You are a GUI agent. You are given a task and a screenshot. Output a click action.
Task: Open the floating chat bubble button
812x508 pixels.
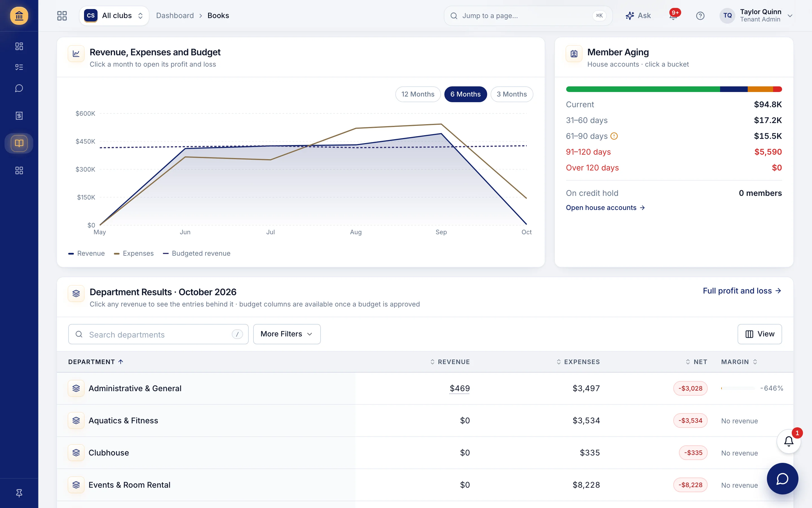click(782, 479)
